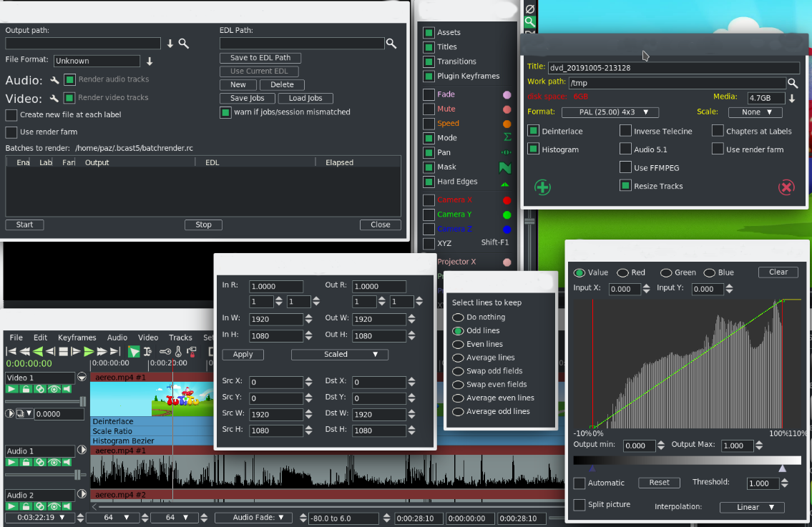The width and height of the screenshot is (812, 527).
Task: Click the lock icon on Audio 1 track
Action: pos(26,463)
